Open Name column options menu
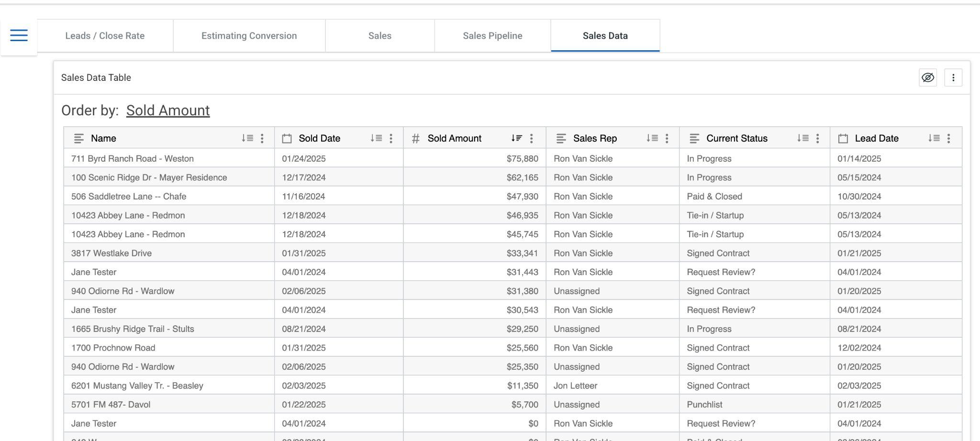Image resolution: width=980 pixels, height=441 pixels. [262, 138]
